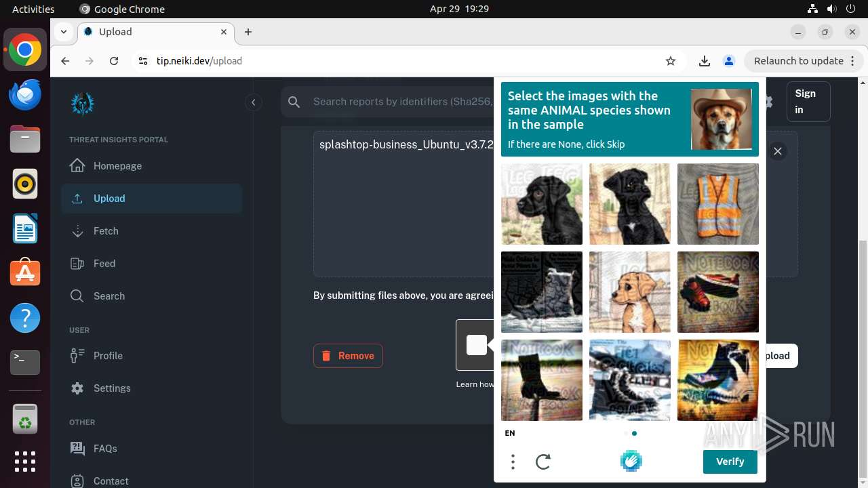Focus the search reports input field
This screenshot has height=488, width=868.
pos(402,102)
